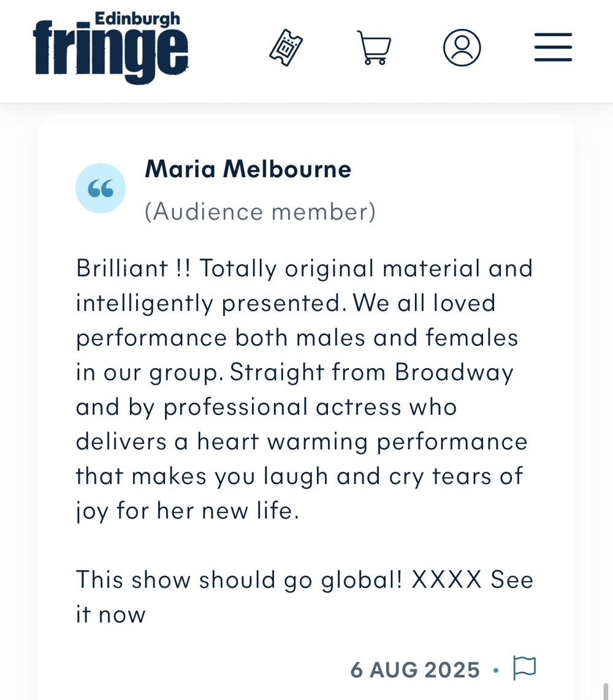Click the review date 6 AUG 2025
Screen dimensions: 613x700
point(415,670)
